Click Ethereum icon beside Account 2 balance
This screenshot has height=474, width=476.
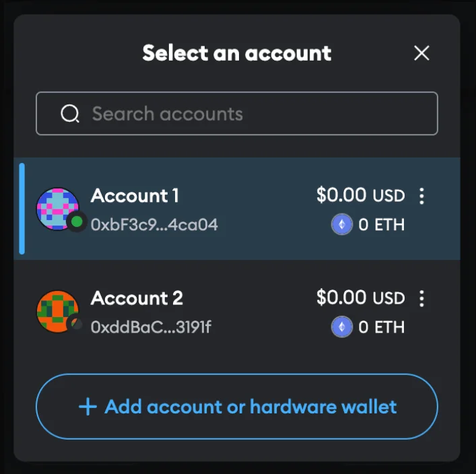pyautogui.click(x=342, y=327)
